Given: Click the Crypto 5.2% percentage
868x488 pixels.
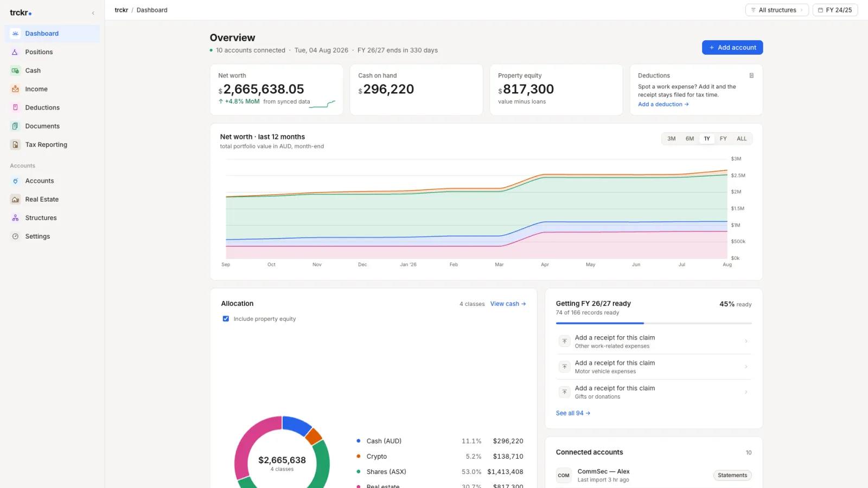Looking at the screenshot, I should [474, 457].
